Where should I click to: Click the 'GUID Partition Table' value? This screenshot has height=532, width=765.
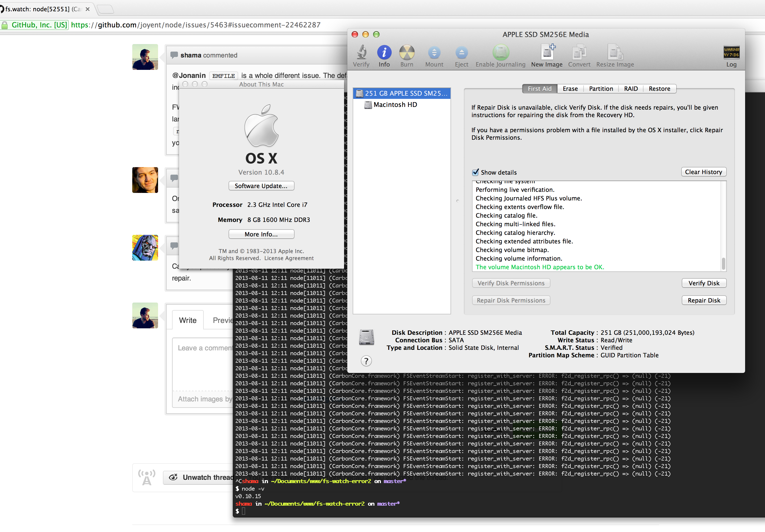coord(629,355)
